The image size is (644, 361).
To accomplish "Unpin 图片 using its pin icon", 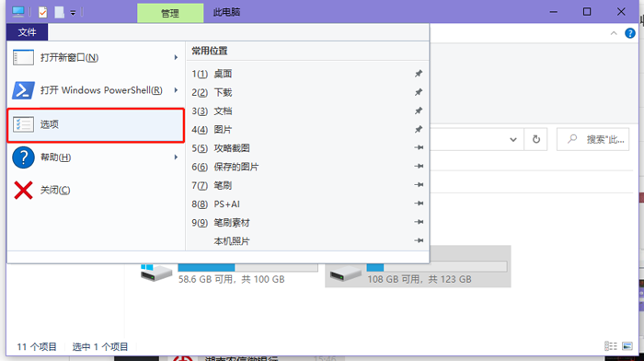I will click(419, 130).
